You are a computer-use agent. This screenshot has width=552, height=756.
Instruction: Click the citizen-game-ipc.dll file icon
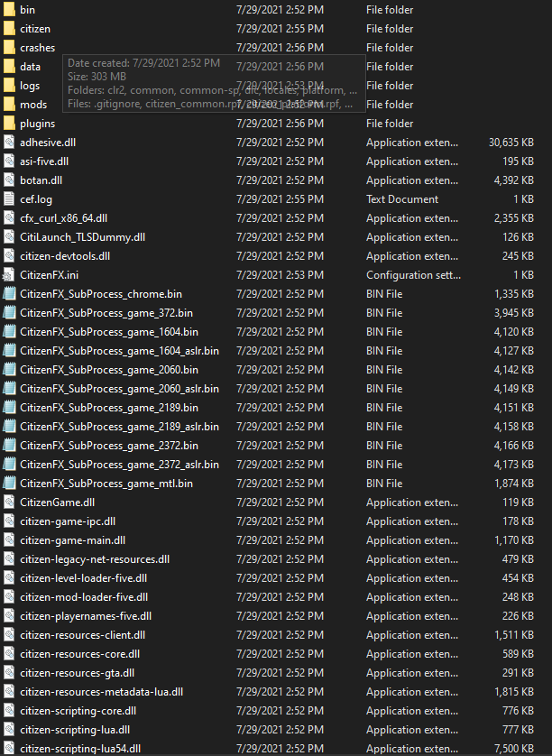(9, 521)
